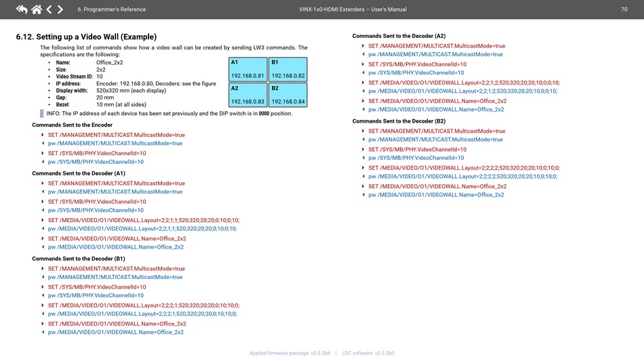The height and width of the screenshot is (361, 644).
Task: Go to next page with right chevron
Action: 60,9
